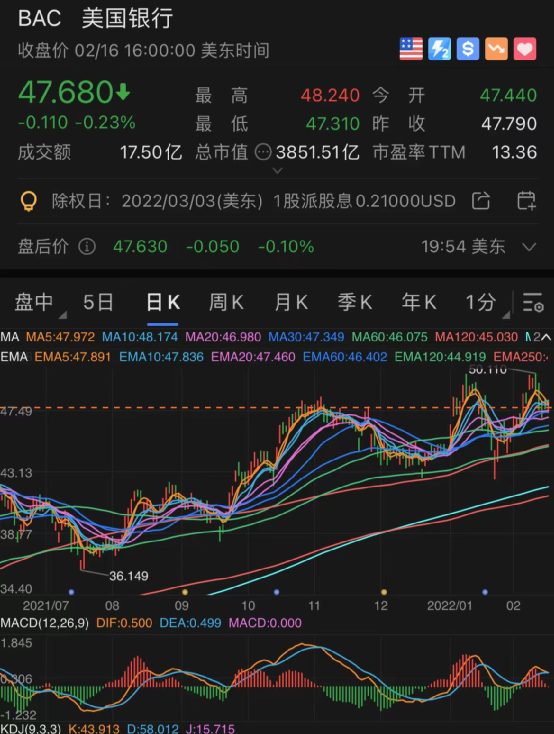Screen dimensions: 554x734
Task: Switch to the 季K quarterly tab
Action: tap(355, 302)
